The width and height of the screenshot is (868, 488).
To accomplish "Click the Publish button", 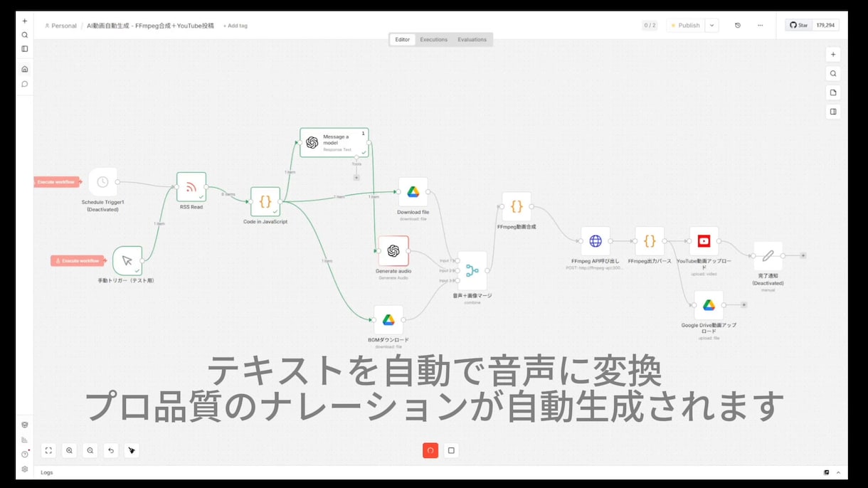I will (x=686, y=25).
